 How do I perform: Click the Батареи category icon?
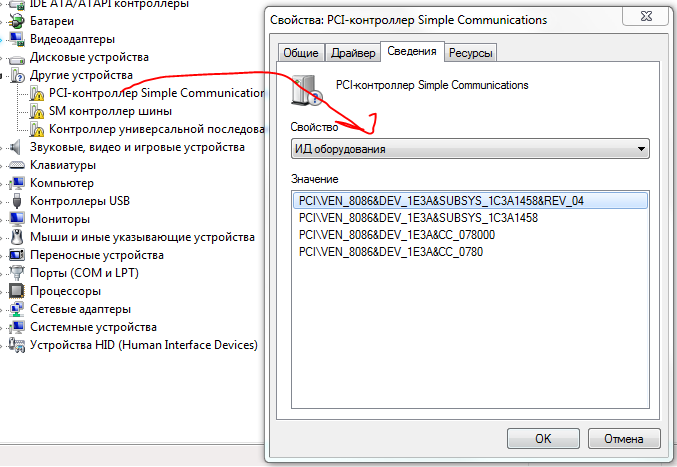click(x=17, y=21)
